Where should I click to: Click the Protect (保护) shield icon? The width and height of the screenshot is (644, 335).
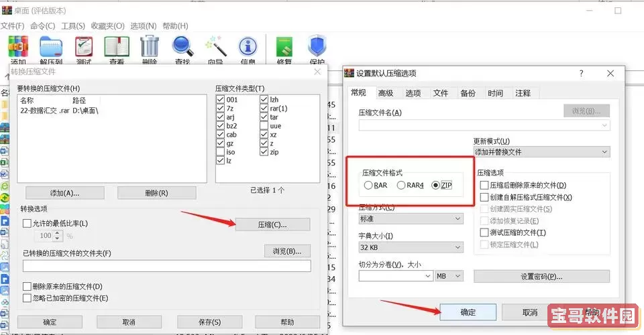pos(317,46)
